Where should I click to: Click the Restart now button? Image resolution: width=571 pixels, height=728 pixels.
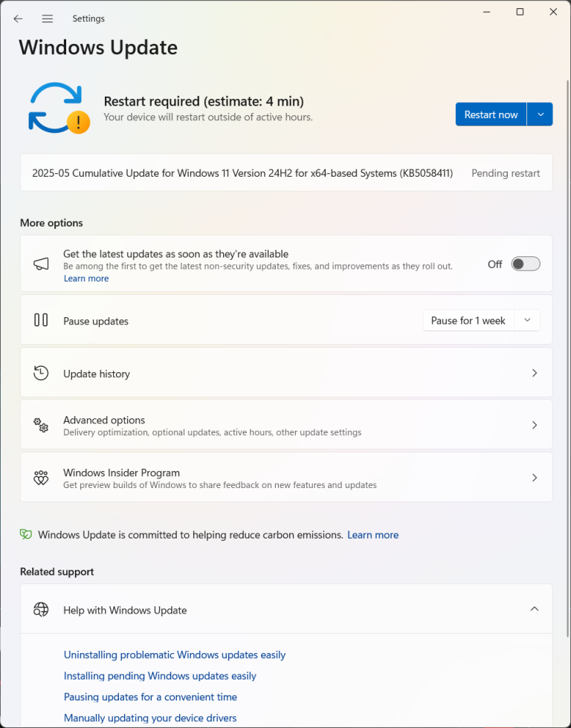(x=491, y=114)
